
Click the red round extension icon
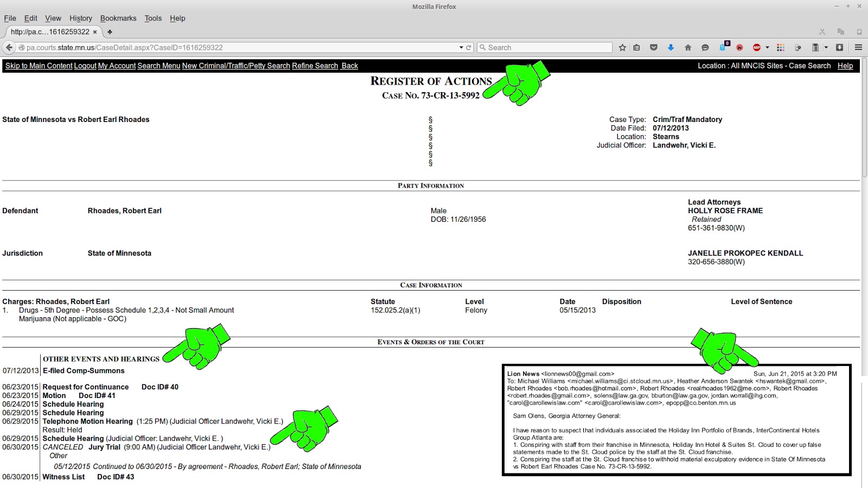click(739, 48)
